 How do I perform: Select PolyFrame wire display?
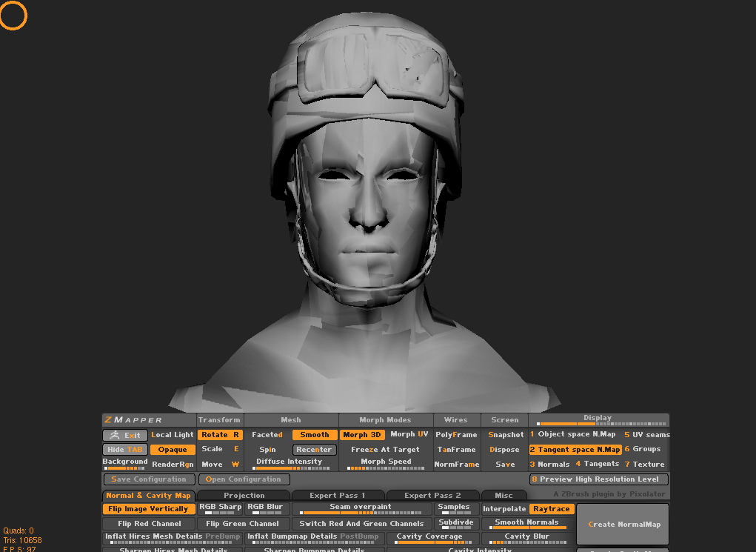coord(457,435)
